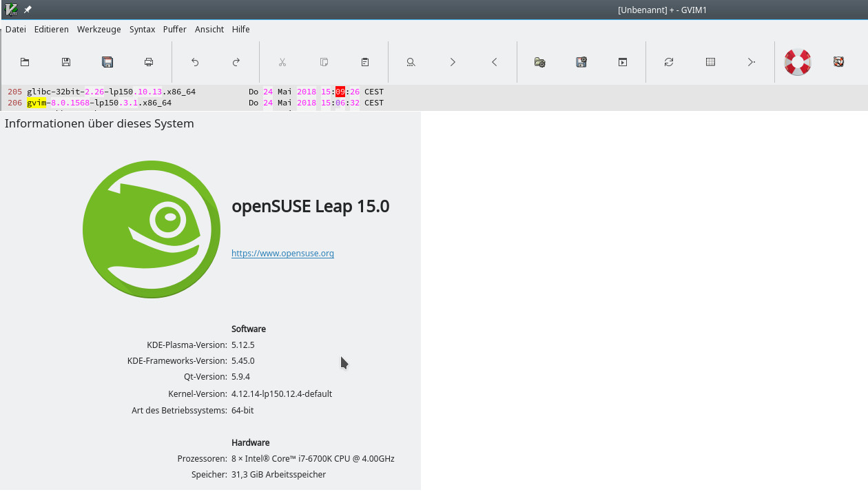Load a saved Vim session
Screen dimensions: 868x492
539,61
